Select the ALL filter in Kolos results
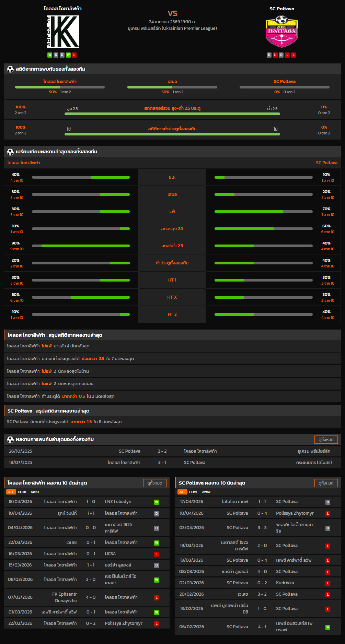Viewport: 345px width, 644px height. tap(11, 492)
